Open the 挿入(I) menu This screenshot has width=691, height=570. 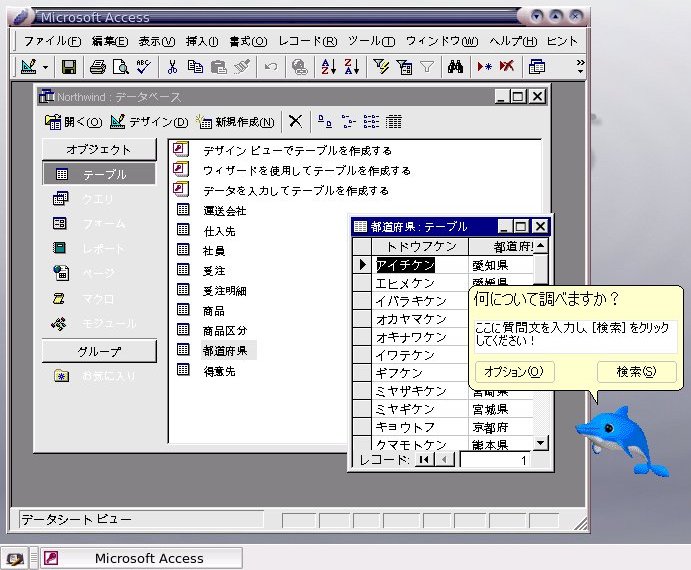(202, 41)
